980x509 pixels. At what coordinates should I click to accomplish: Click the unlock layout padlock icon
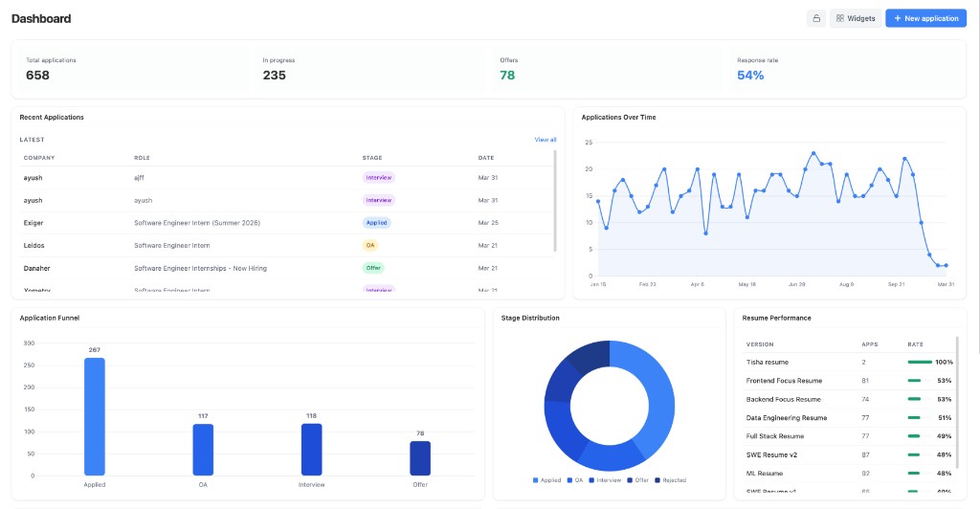click(x=816, y=18)
